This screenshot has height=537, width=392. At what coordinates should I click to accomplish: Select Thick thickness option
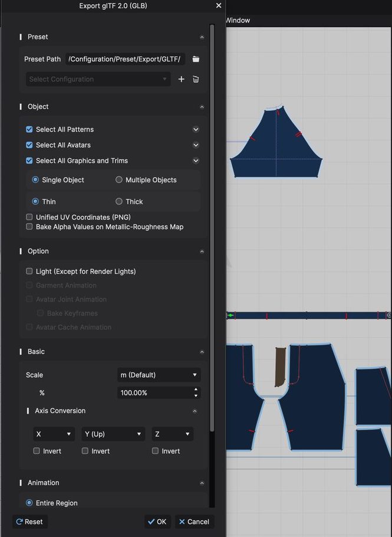coord(118,201)
